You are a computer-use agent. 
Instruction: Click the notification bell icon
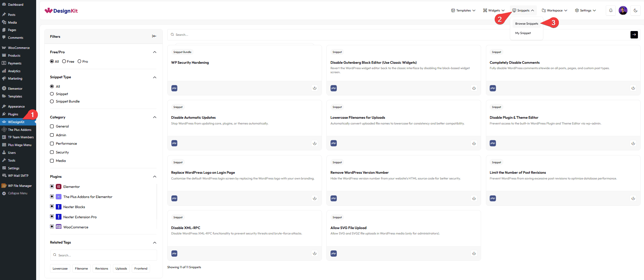[611, 10]
